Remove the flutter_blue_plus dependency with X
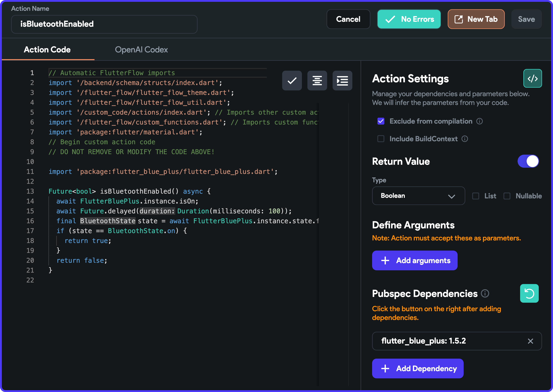This screenshot has width=553, height=392. coord(530,341)
